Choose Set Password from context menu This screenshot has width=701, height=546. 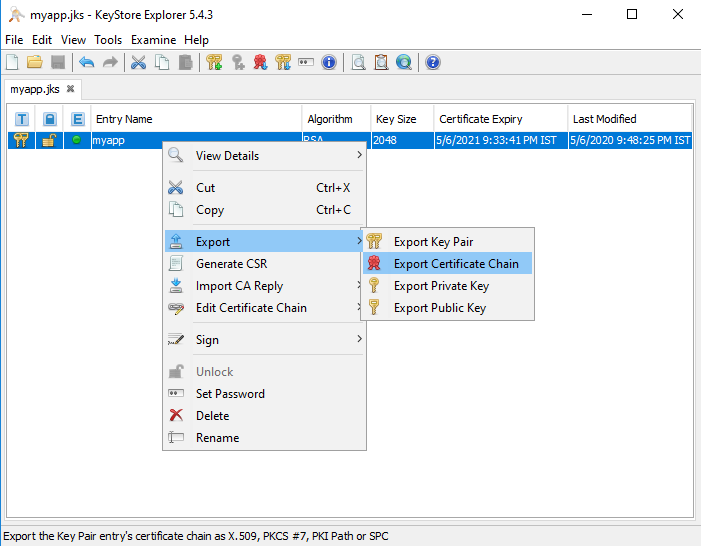point(265,394)
